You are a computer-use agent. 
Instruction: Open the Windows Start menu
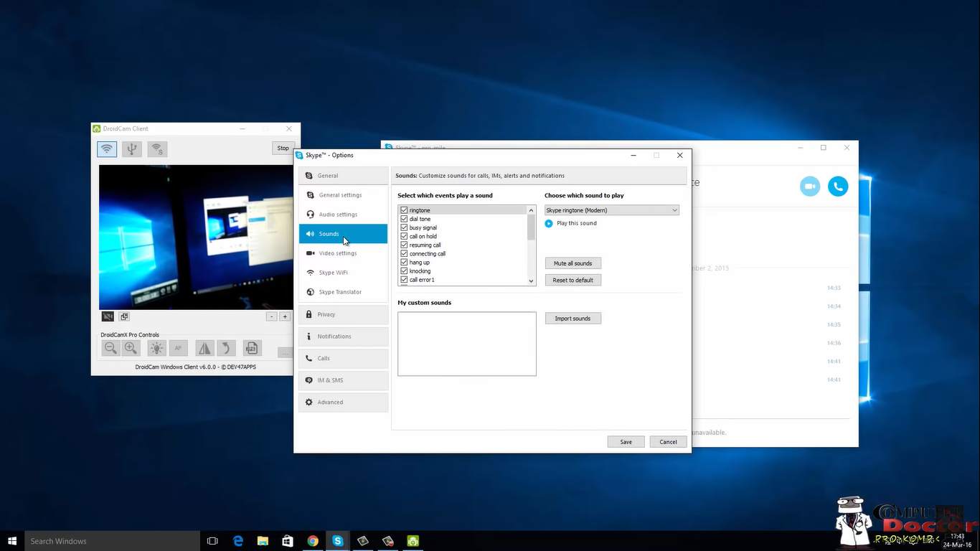(12, 541)
